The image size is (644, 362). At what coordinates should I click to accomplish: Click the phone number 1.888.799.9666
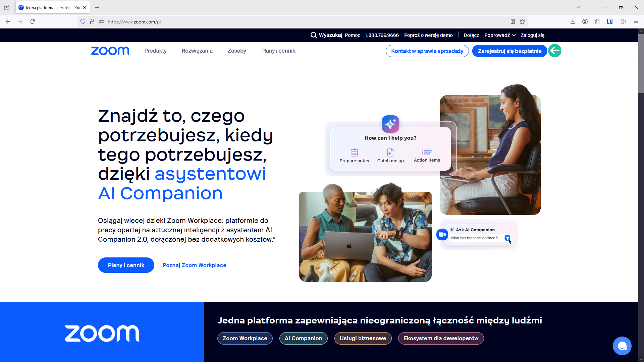[382, 35]
